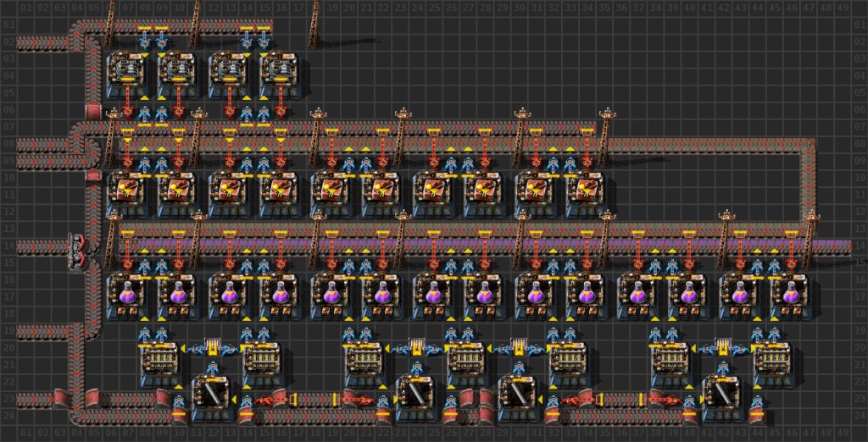This screenshot has height=442, width=868.
Task: Click row-21 assembling machine centered on column 21
Action: coord(364,363)
